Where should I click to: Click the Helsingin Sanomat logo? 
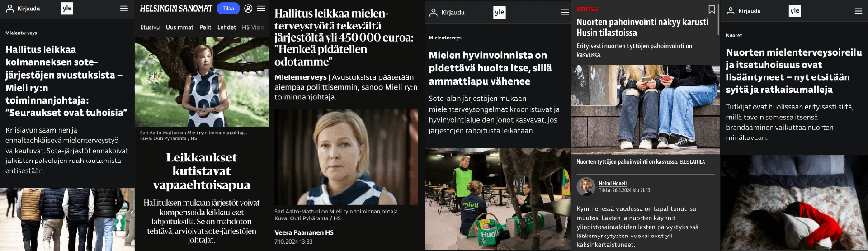coord(176,9)
